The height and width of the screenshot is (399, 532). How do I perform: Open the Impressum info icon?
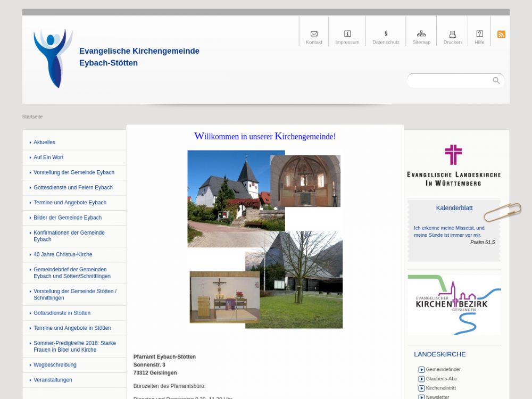click(x=347, y=34)
